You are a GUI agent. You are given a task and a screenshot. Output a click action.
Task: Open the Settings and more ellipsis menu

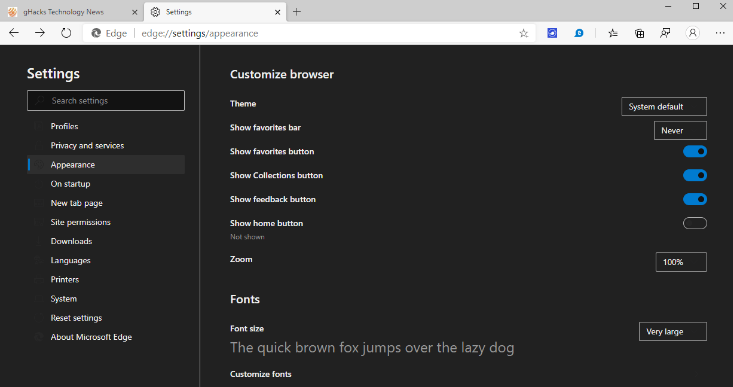[x=720, y=33]
